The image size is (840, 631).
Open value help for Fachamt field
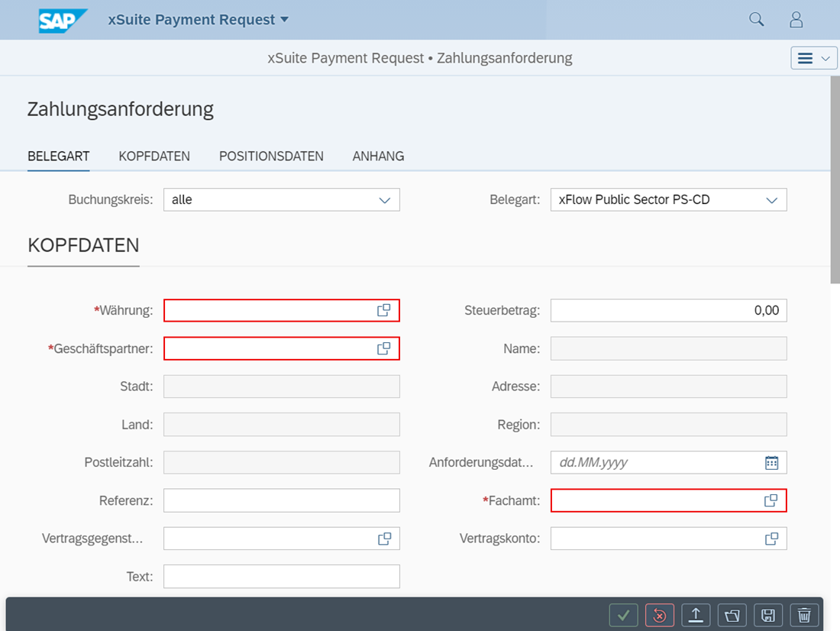click(771, 500)
